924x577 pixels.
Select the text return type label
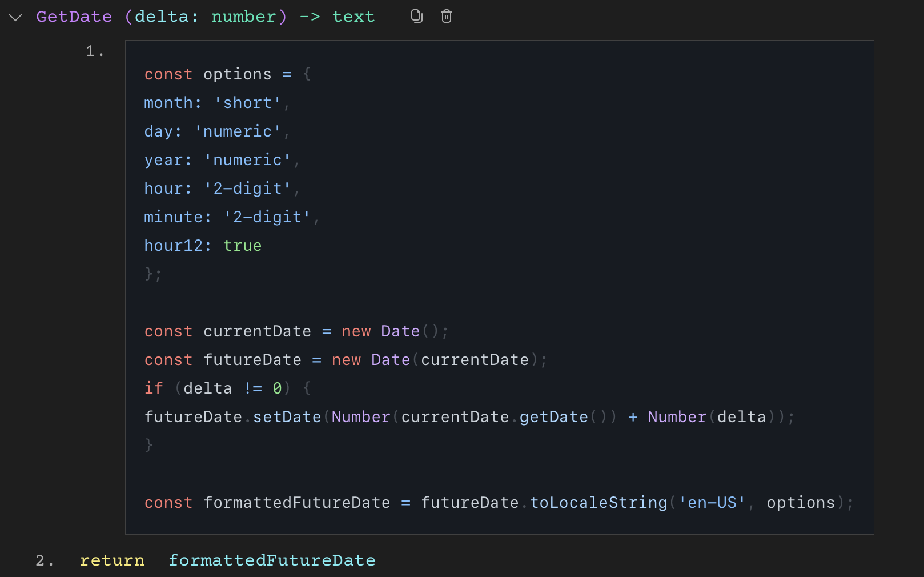353,17
